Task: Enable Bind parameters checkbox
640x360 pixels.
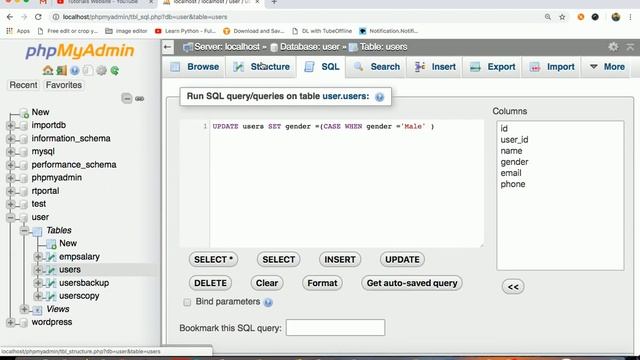Action: tap(187, 302)
